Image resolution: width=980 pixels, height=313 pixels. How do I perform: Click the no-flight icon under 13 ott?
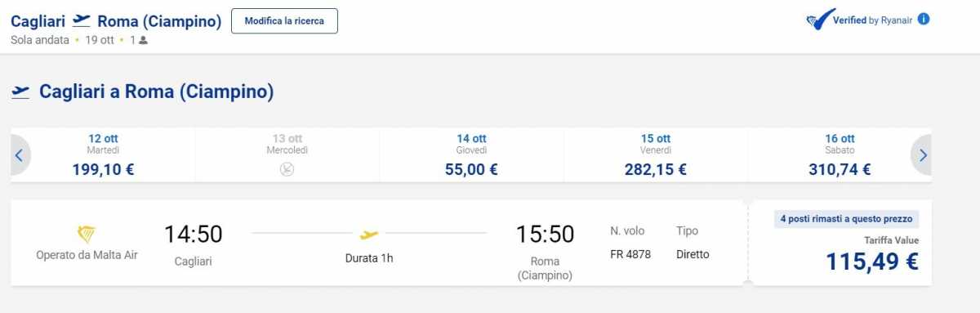coord(287,170)
